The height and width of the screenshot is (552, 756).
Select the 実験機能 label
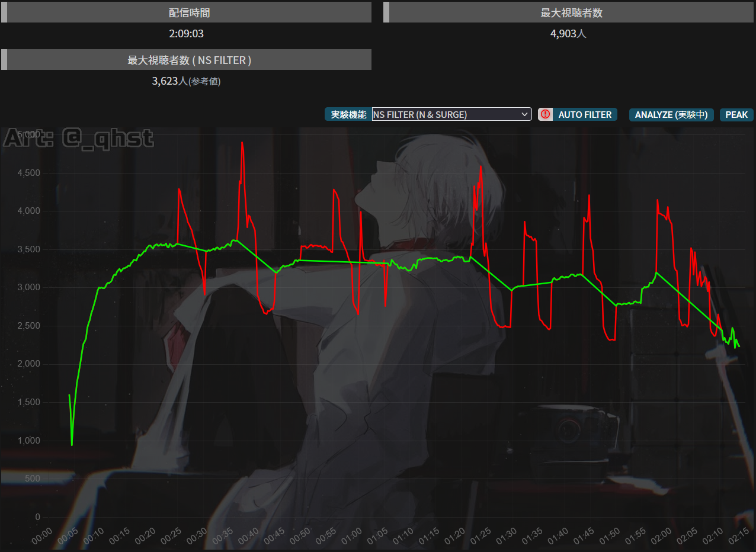tap(348, 114)
